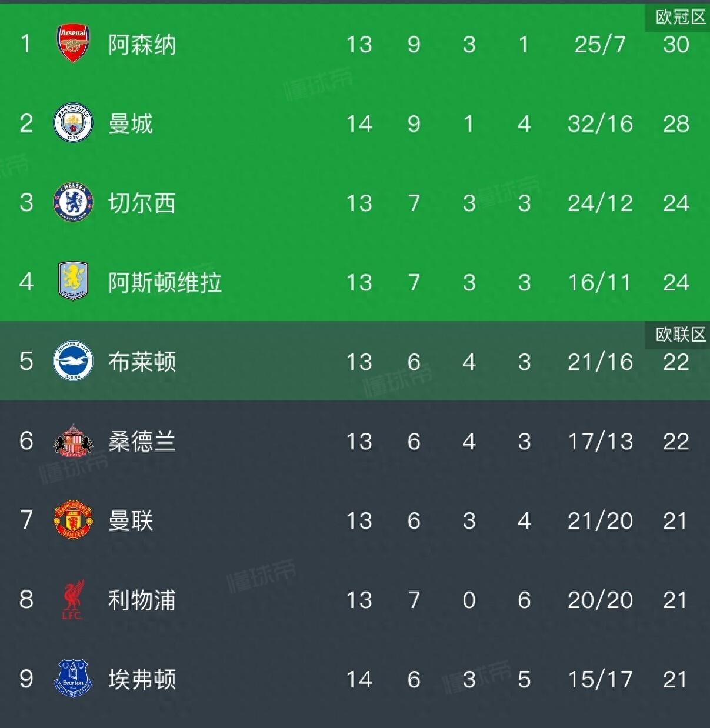Screen dimensions: 710x728
Task: Open the 曼城 team name
Action: tap(131, 124)
